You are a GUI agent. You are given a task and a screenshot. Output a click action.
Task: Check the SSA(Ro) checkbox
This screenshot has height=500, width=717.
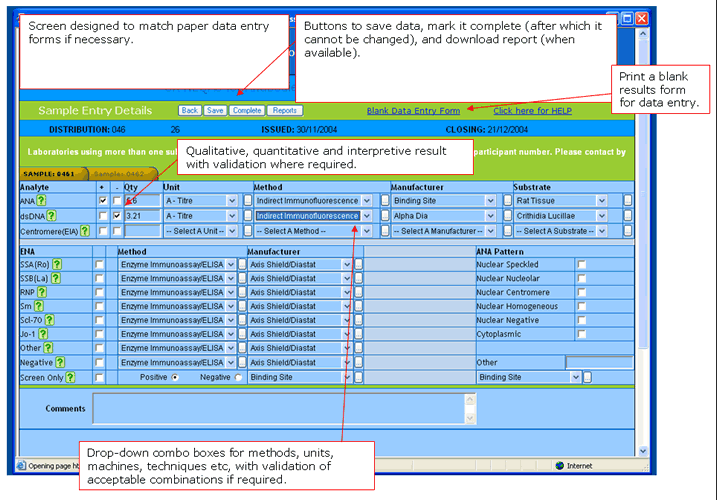point(99,264)
